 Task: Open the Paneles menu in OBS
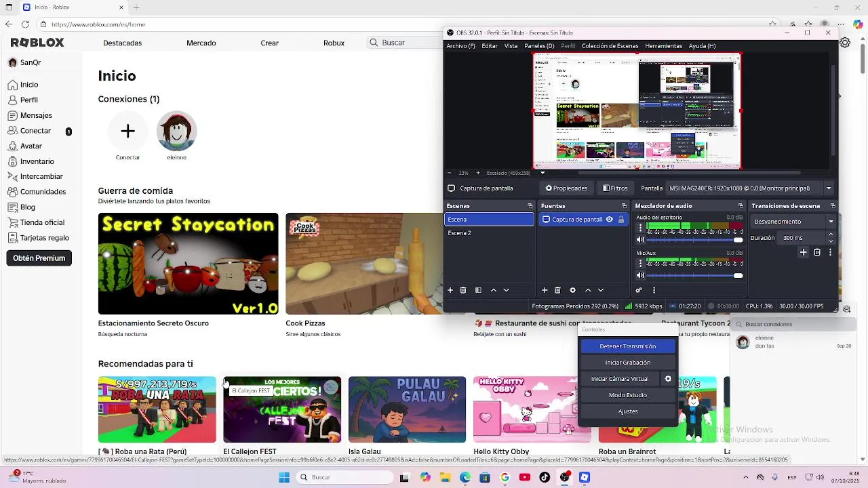(539, 46)
